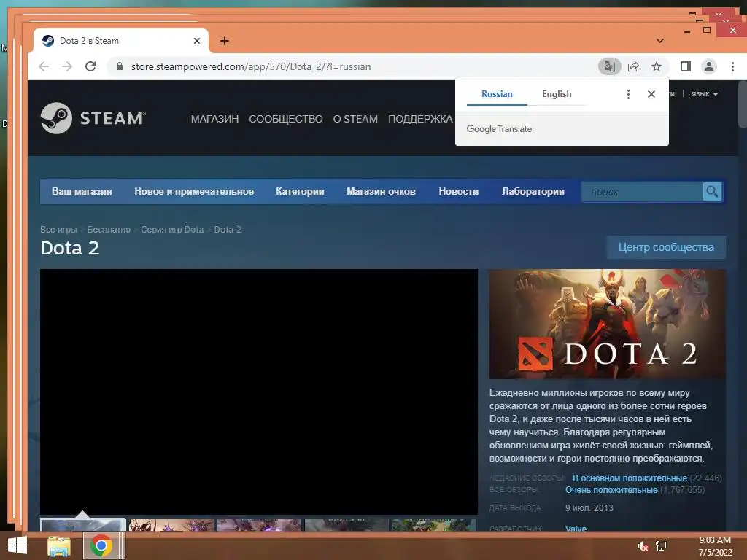Open a new tab with plus button

coord(225,41)
